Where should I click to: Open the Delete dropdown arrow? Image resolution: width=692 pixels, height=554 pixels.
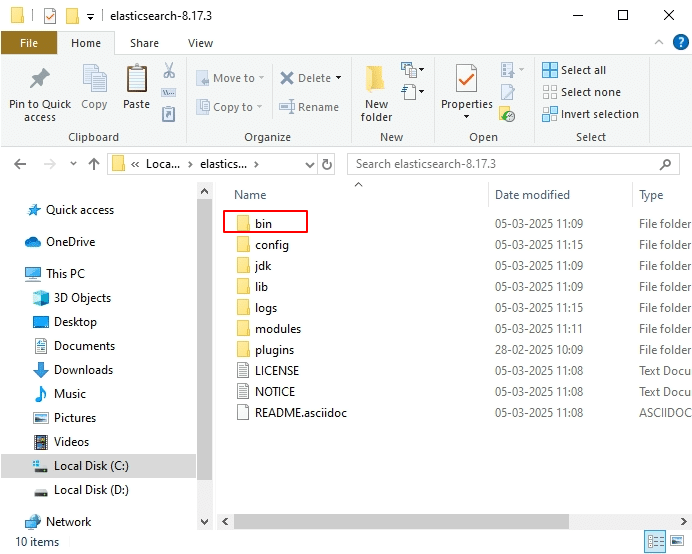[338, 78]
